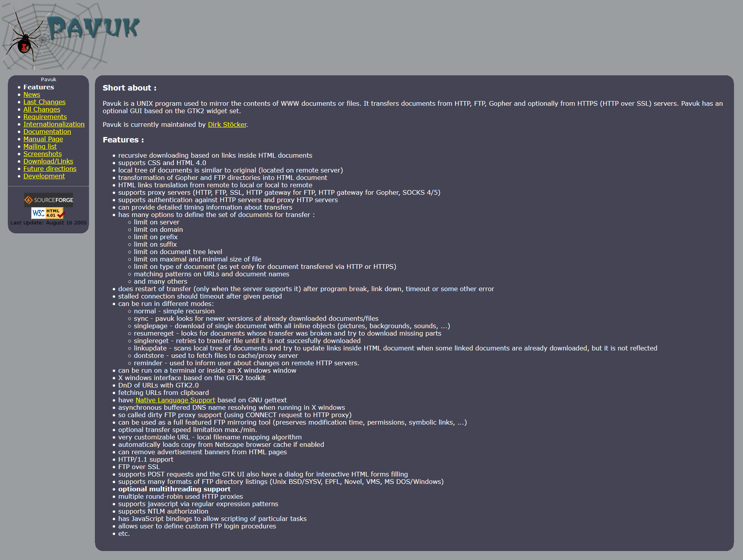
Task: Navigate to Internationalization
Action: 53,124
